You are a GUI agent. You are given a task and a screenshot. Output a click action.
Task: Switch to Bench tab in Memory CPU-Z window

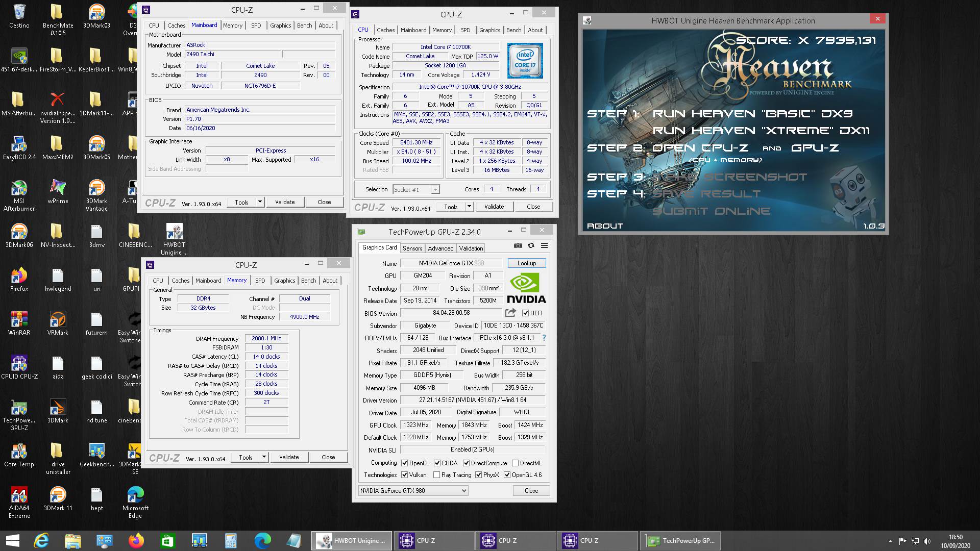pyautogui.click(x=308, y=281)
